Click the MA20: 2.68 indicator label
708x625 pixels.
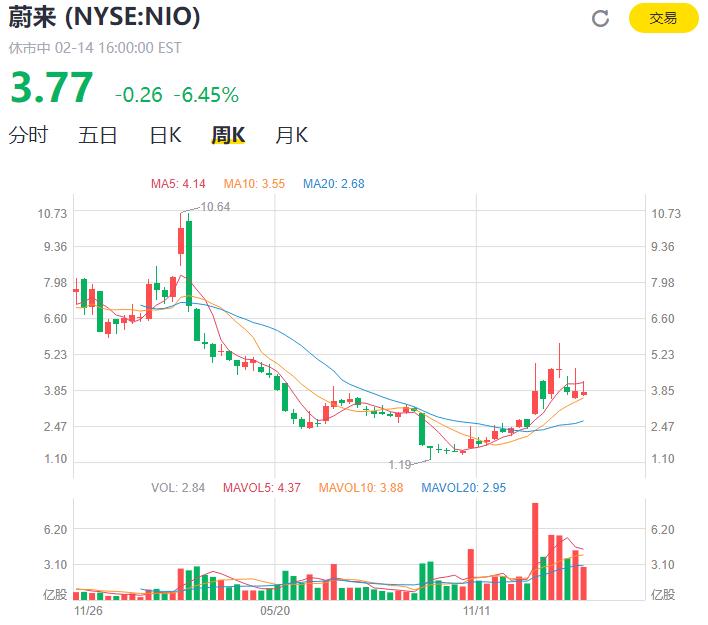[x=334, y=184]
